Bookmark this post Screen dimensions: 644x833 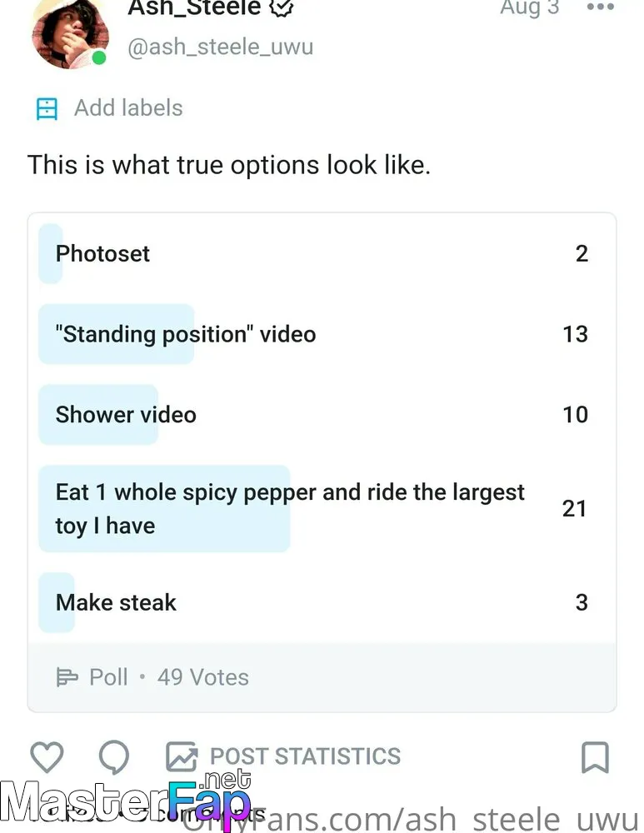point(595,757)
